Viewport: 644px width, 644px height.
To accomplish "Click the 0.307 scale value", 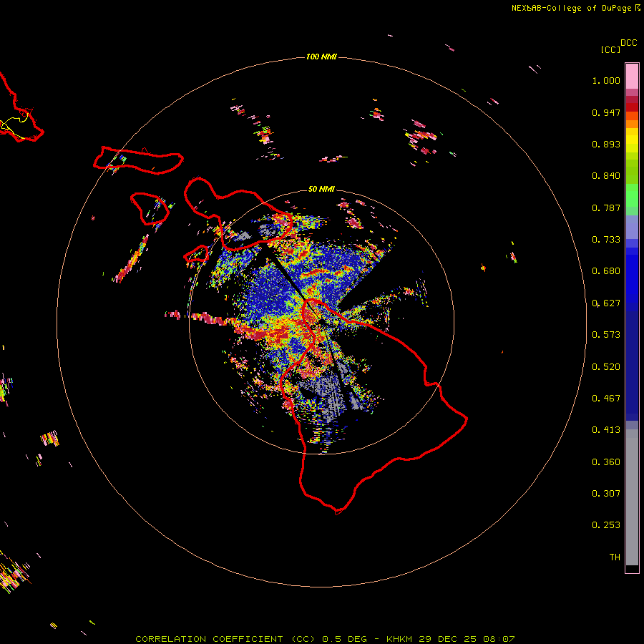I will pyautogui.click(x=606, y=494).
